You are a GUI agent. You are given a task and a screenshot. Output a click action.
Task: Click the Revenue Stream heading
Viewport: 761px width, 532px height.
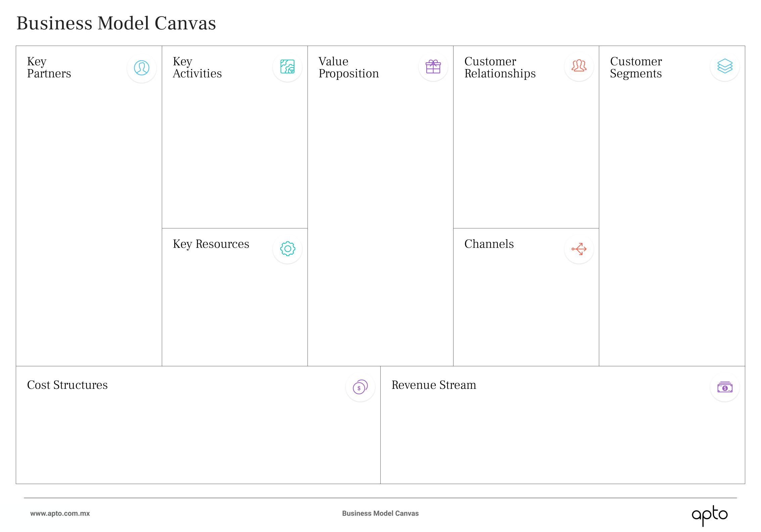[x=434, y=385]
